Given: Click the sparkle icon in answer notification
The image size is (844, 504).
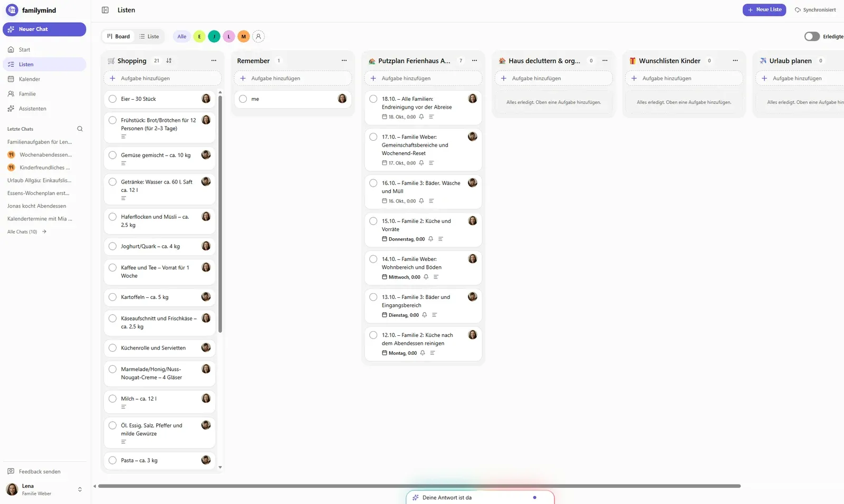Looking at the screenshot, I should coord(416,498).
